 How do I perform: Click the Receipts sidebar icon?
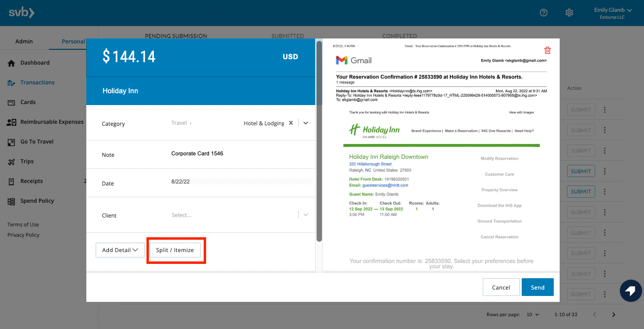pyautogui.click(x=11, y=182)
